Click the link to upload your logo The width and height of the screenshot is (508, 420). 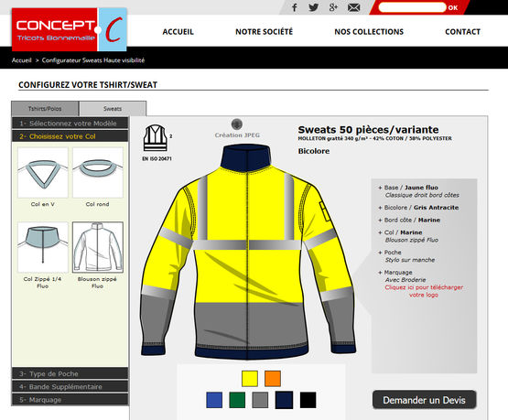(x=424, y=291)
